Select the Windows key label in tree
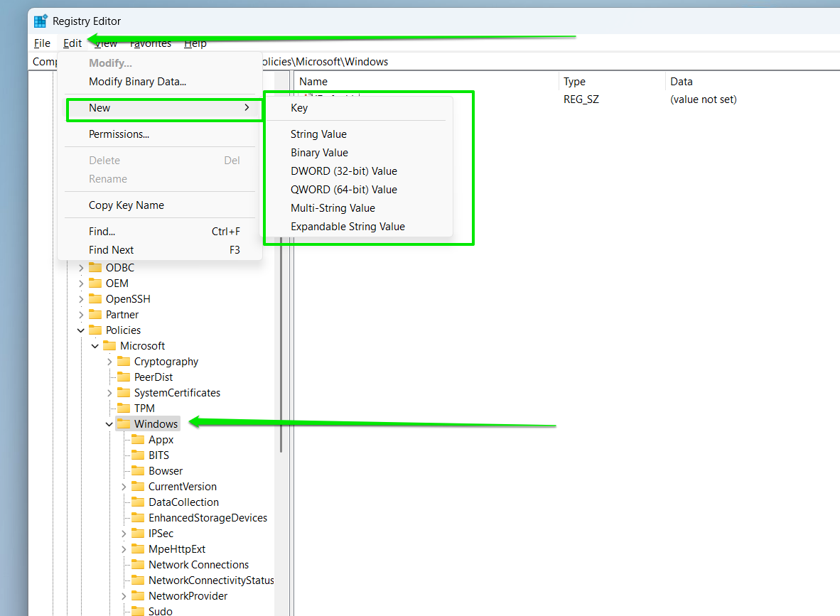The height and width of the screenshot is (616, 840). (x=156, y=424)
